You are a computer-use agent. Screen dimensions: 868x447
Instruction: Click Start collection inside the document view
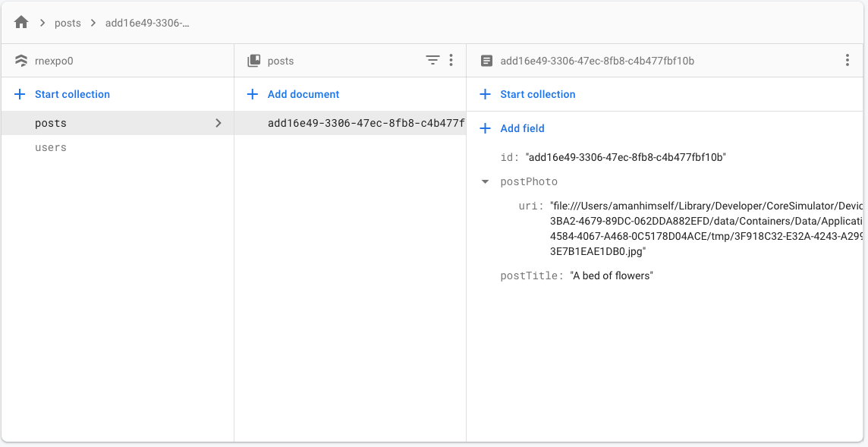point(536,94)
